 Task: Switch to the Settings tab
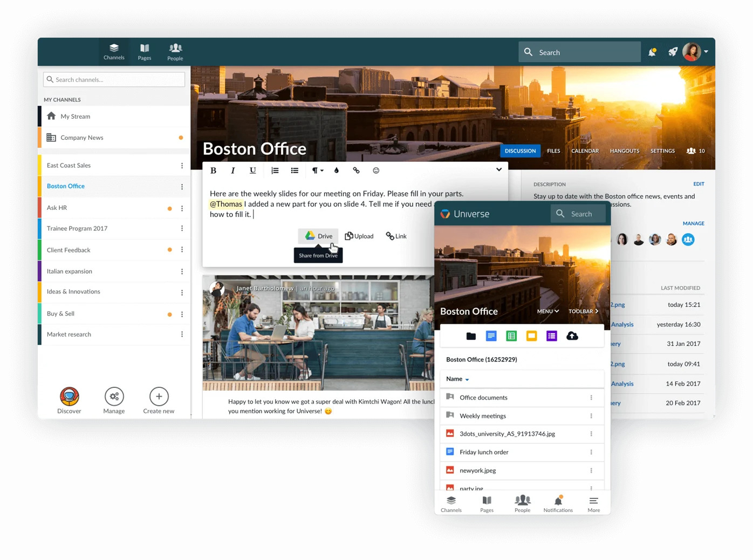[662, 151]
